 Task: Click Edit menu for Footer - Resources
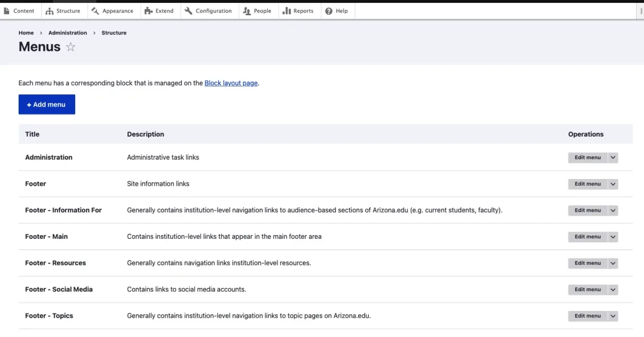[588, 263]
